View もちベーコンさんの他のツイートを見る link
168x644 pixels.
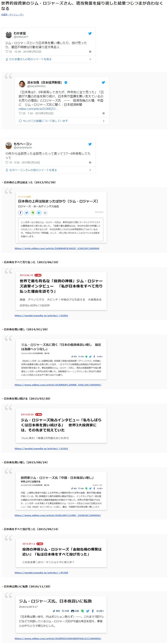[33, 170]
